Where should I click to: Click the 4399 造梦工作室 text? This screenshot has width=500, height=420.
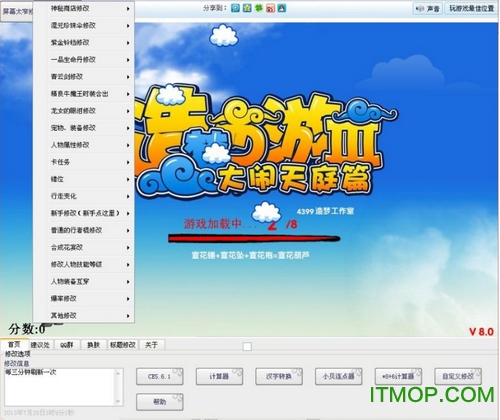tap(325, 211)
